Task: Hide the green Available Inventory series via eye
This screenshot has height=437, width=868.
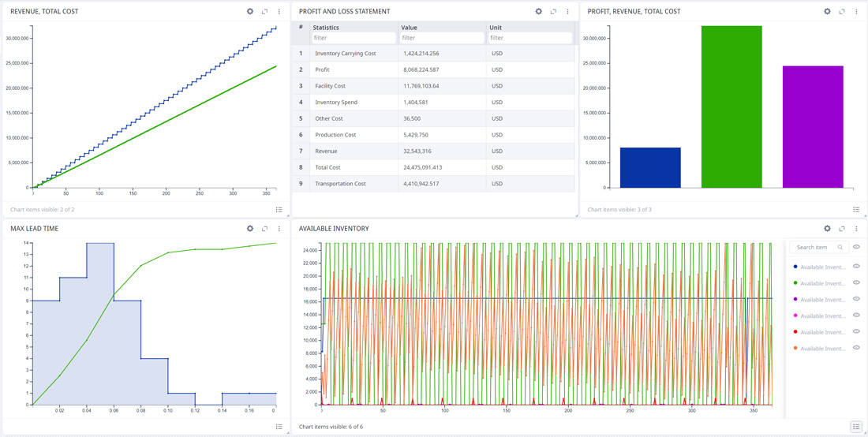Action: (x=857, y=282)
